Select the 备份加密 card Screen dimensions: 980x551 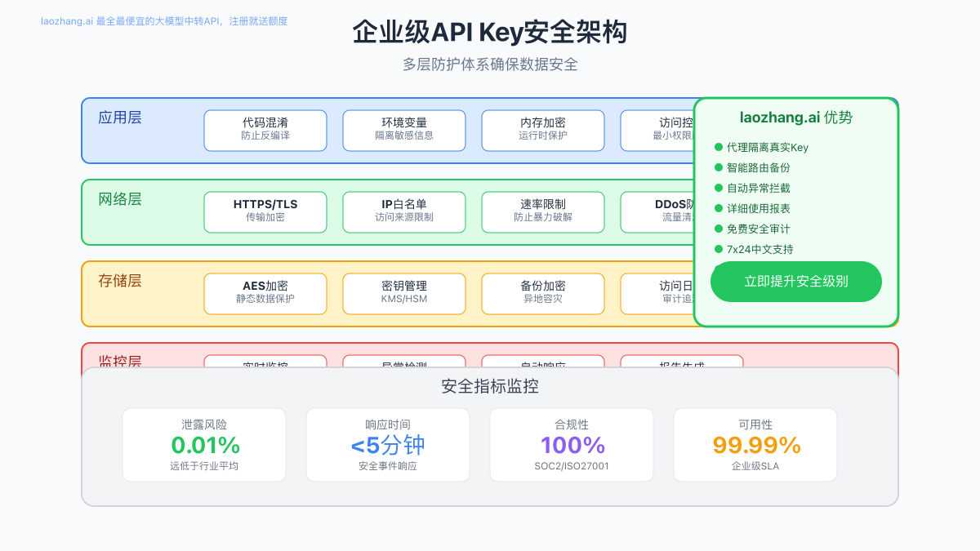click(x=543, y=294)
